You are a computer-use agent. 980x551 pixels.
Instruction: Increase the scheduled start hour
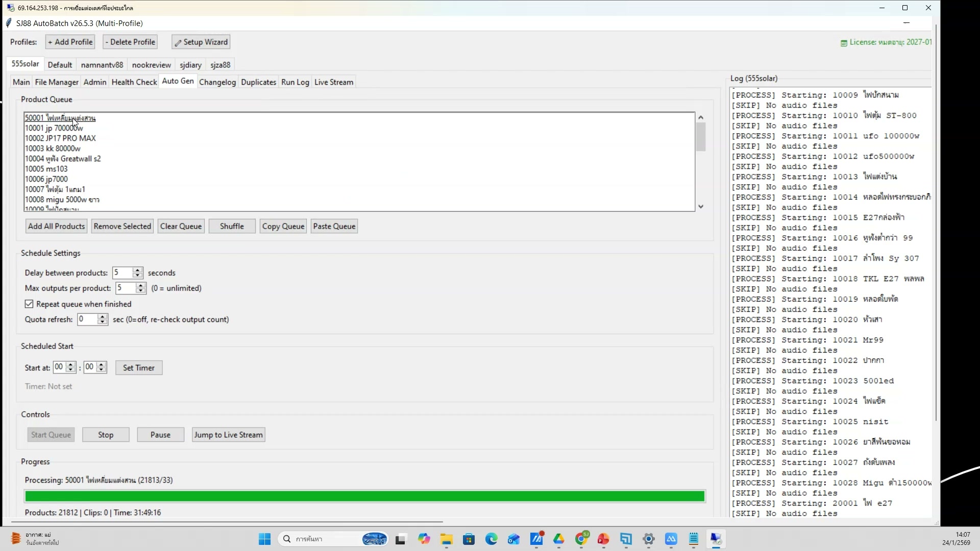[x=71, y=364]
